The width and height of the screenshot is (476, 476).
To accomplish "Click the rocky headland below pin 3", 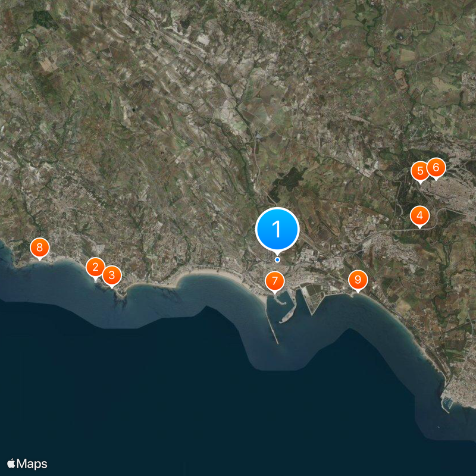I will 120,299.
